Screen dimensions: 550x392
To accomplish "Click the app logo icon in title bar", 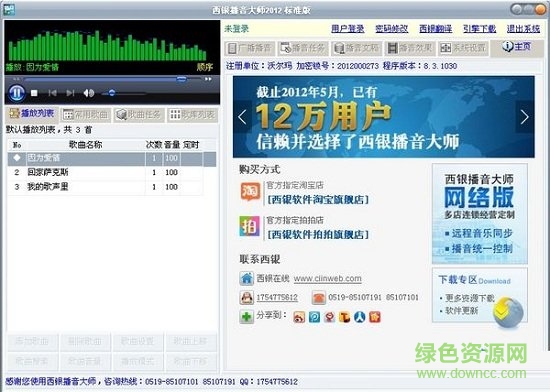I will pyautogui.click(x=9, y=9).
